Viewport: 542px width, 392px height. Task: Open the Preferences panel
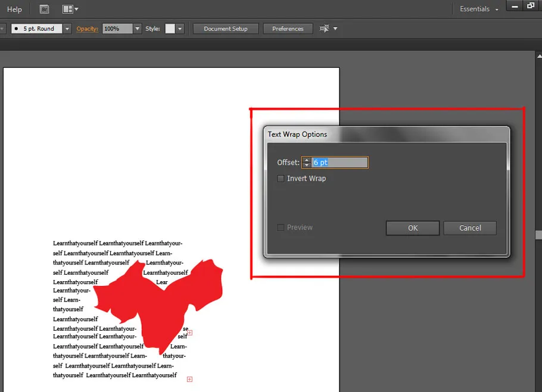(x=288, y=28)
